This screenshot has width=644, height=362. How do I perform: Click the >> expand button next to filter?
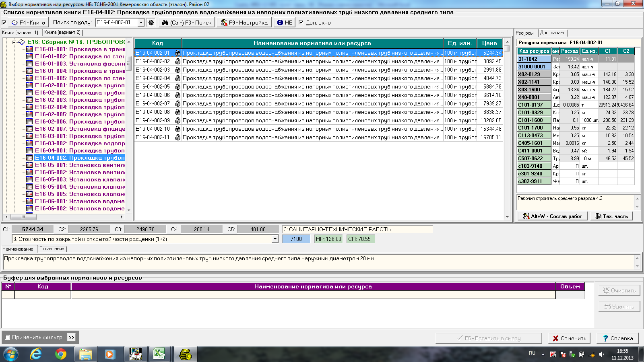tap(72, 337)
